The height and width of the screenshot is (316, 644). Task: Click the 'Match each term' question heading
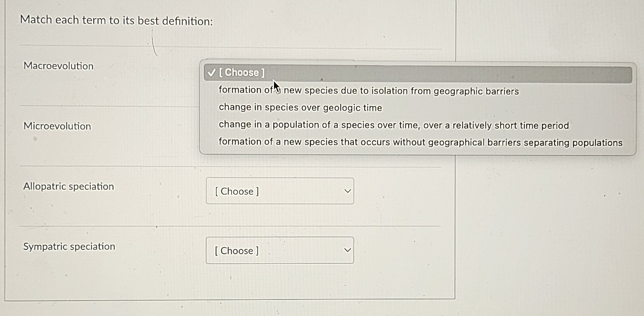click(x=117, y=20)
